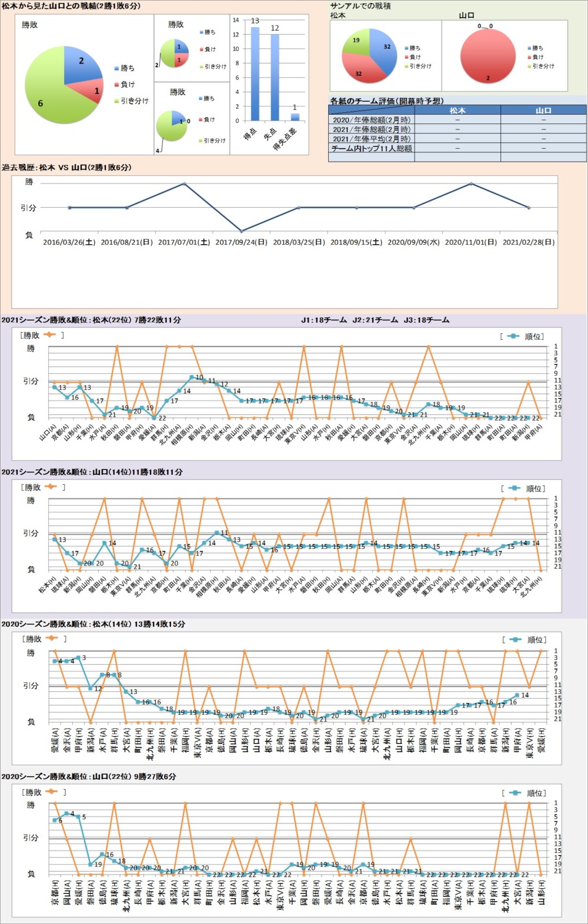Click the blue 勝ち legend swatch beside large pie

click(x=116, y=68)
